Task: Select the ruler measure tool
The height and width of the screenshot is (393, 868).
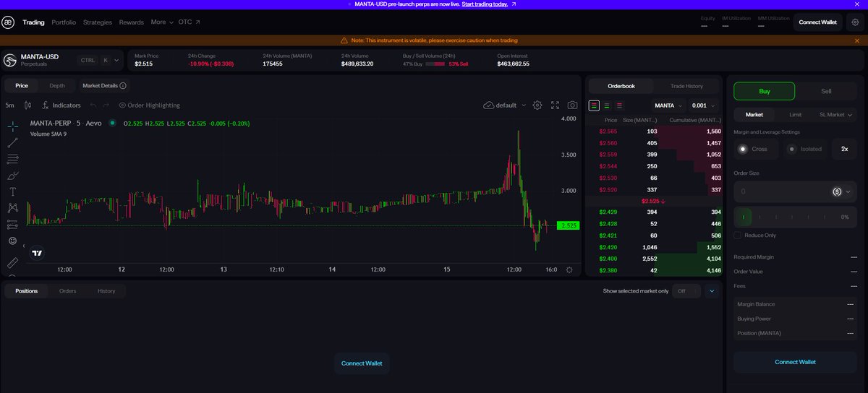Action: (x=13, y=263)
